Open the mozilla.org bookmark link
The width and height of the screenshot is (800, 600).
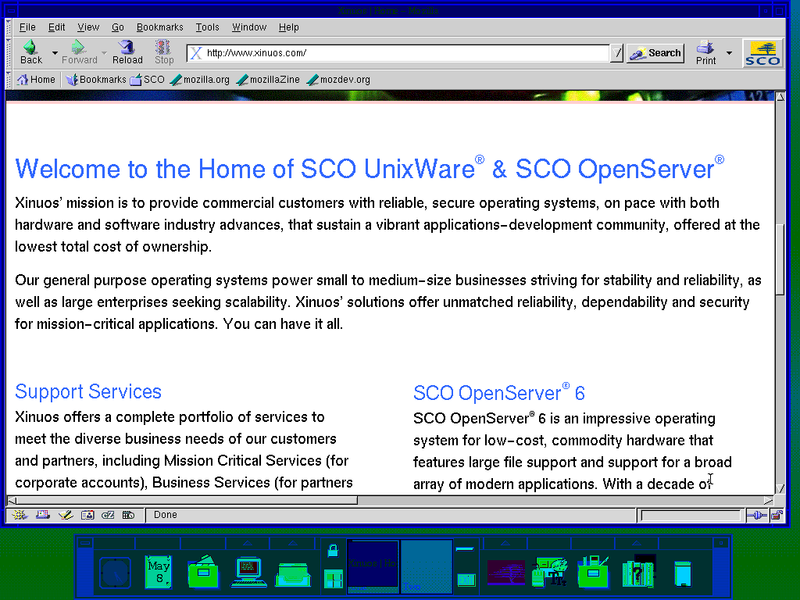(200, 80)
